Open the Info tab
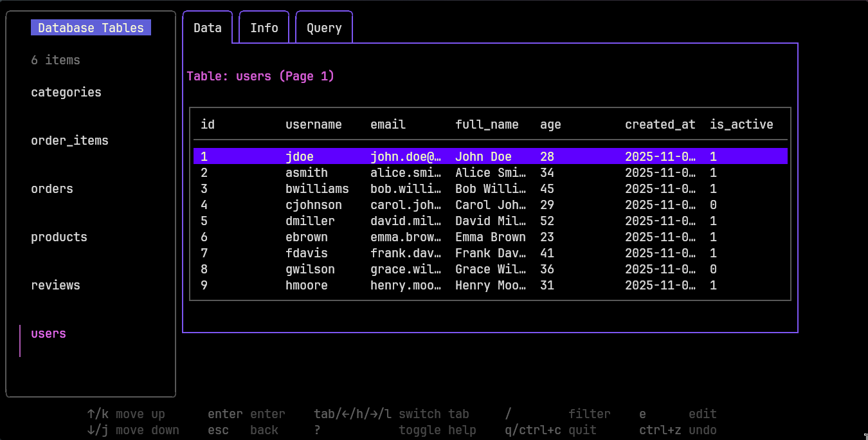 point(264,28)
